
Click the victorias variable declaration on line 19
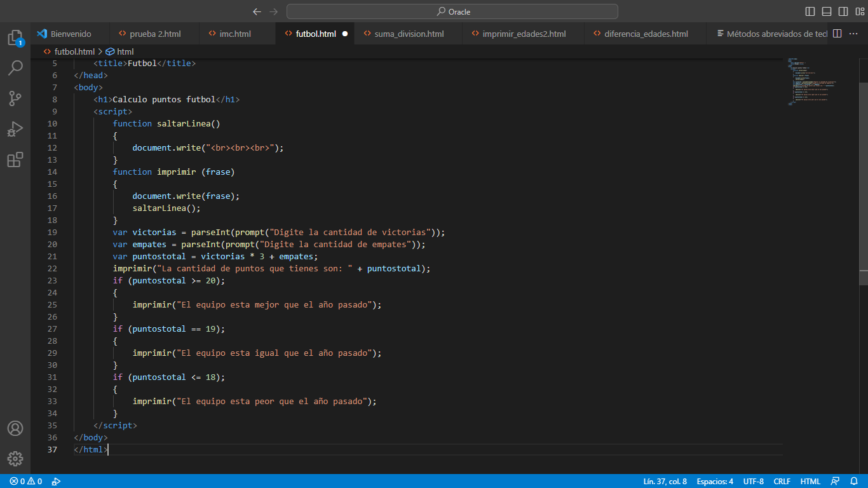[154, 232]
